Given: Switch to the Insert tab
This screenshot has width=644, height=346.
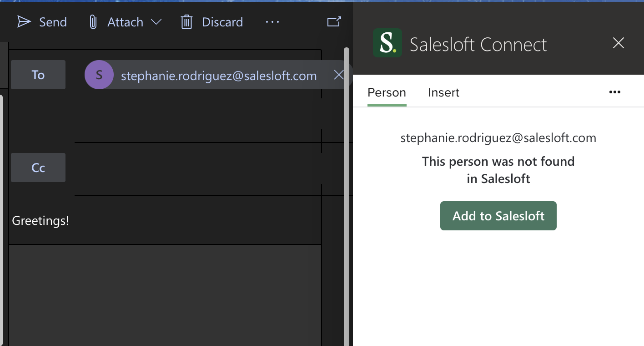Looking at the screenshot, I should coord(444,92).
